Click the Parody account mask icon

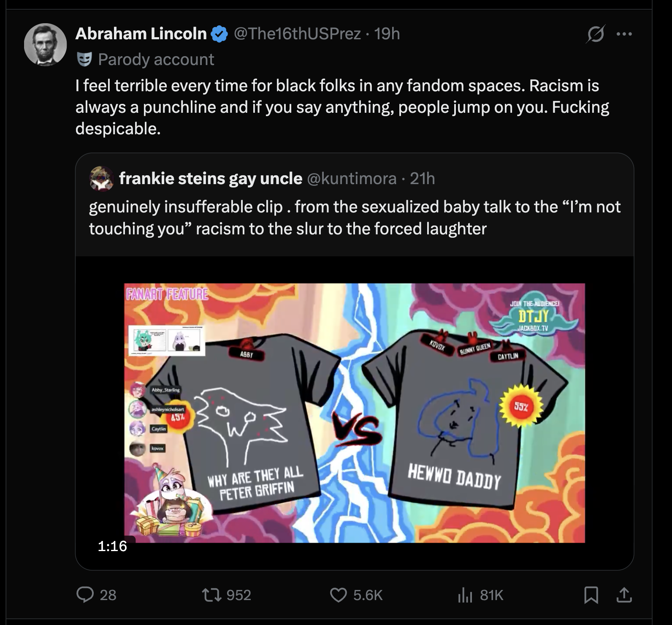point(84,60)
